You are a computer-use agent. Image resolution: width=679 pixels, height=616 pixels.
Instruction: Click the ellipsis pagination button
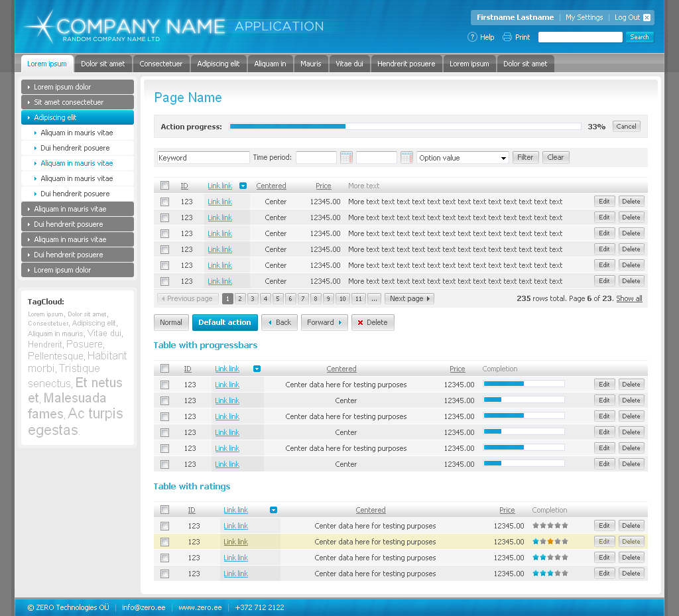374,298
